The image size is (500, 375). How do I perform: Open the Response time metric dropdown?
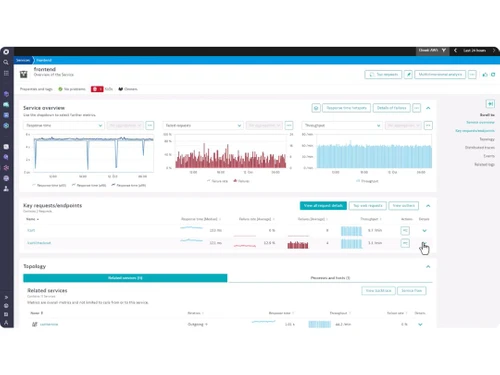pyautogui.click(x=64, y=125)
